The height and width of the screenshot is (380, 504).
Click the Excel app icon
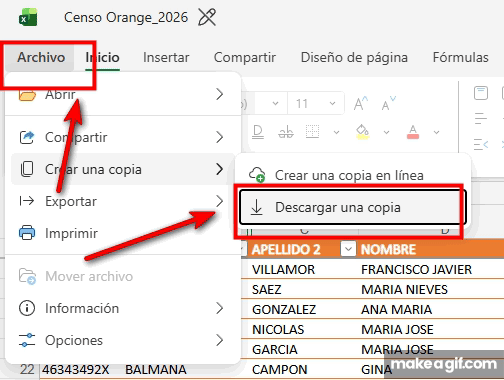point(28,17)
